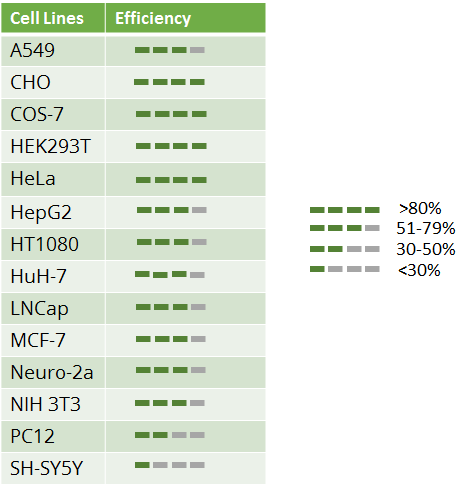Click the HT1080 cell line label
This screenshot has width=467, height=492.
point(45,244)
